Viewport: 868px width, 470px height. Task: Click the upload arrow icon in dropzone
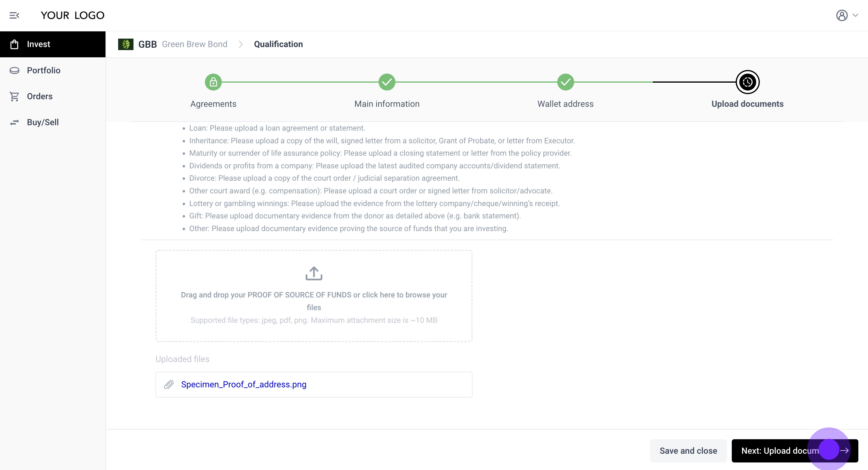(314, 273)
